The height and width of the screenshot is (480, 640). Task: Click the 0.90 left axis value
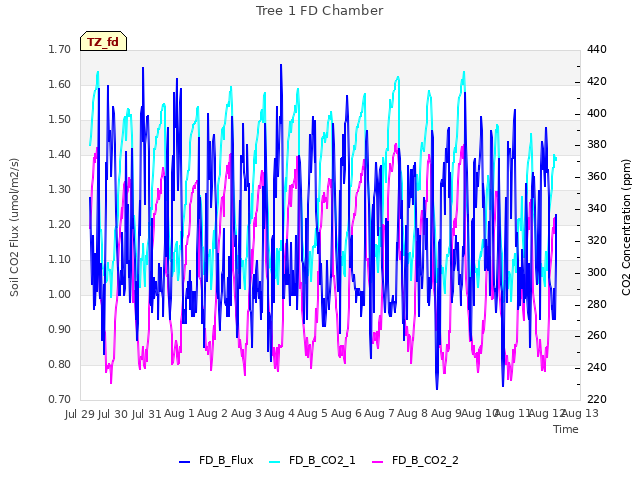[60, 329]
